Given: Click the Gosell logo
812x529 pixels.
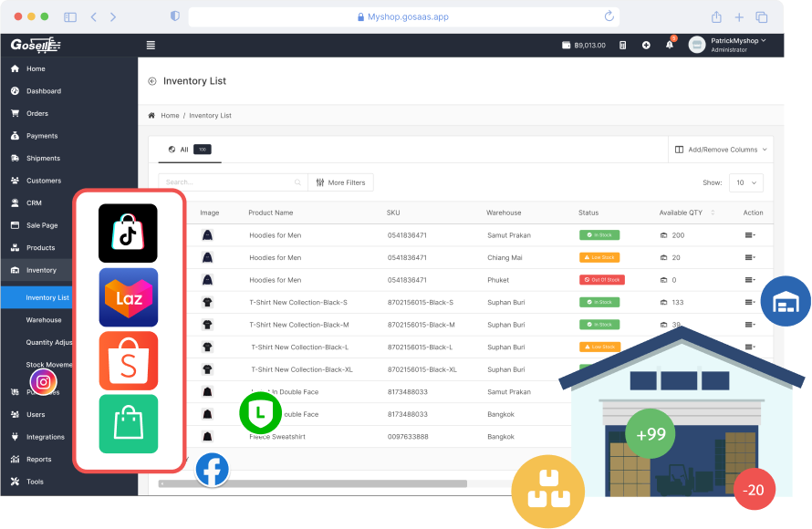Looking at the screenshot, I should click(36, 45).
